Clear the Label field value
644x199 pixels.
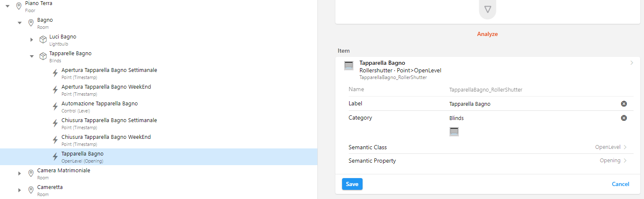click(624, 104)
